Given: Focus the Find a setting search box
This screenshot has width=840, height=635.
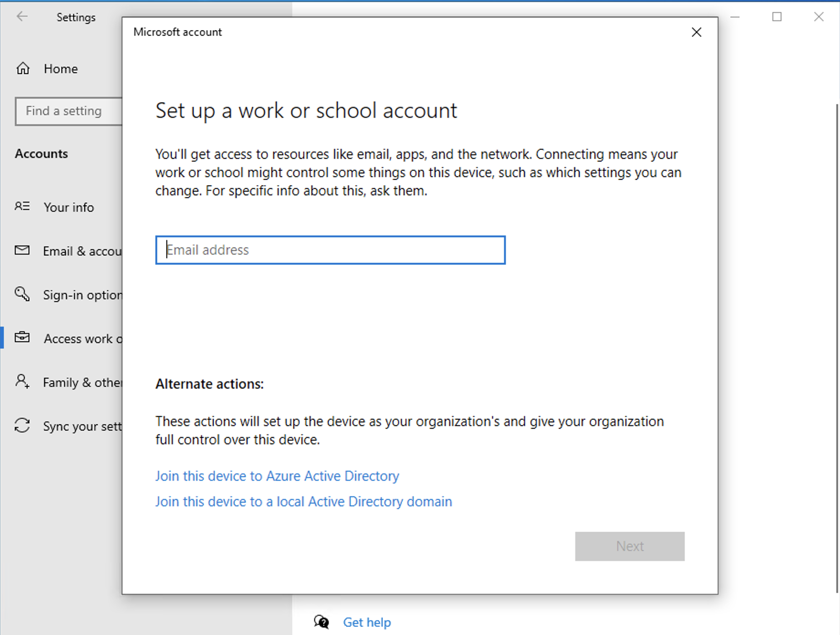Looking at the screenshot, I should pos(68,111).
